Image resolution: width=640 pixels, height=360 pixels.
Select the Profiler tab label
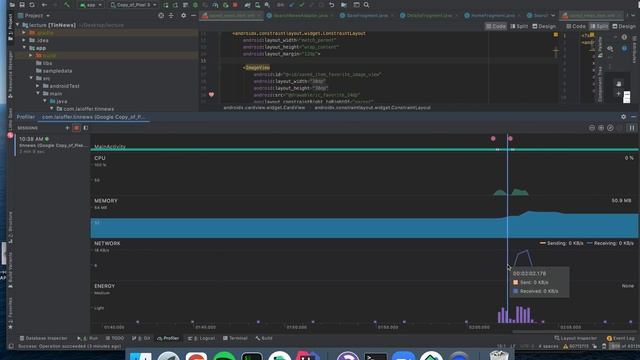pyautogui.click(x=25, y=117)
